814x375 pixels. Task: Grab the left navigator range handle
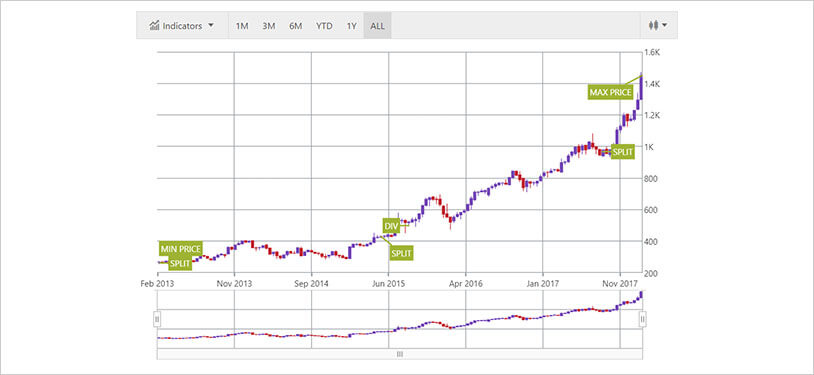coord(157,318)
